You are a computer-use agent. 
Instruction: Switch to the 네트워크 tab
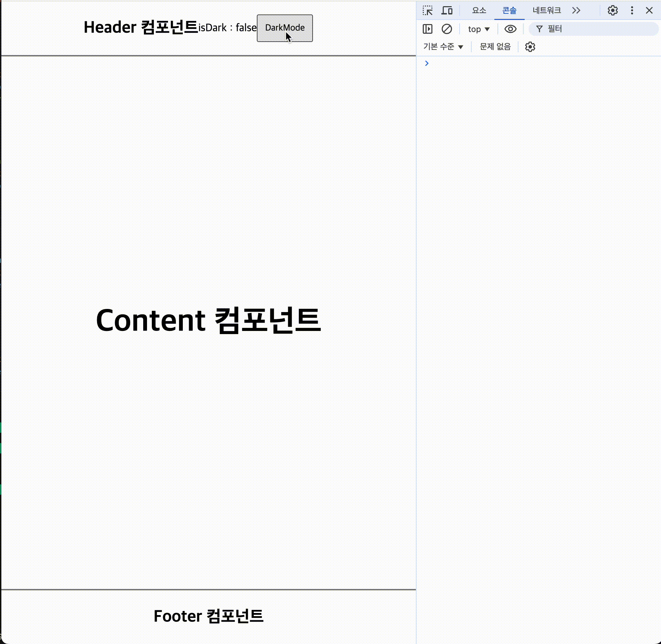tap(546, 11)
